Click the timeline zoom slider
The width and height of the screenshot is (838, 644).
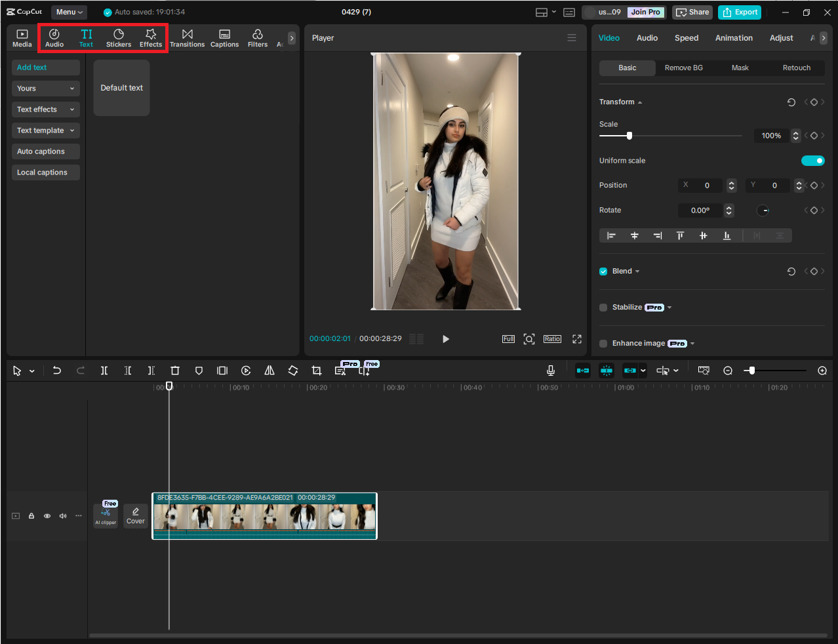pyautogui.click(x=752, y=371)
